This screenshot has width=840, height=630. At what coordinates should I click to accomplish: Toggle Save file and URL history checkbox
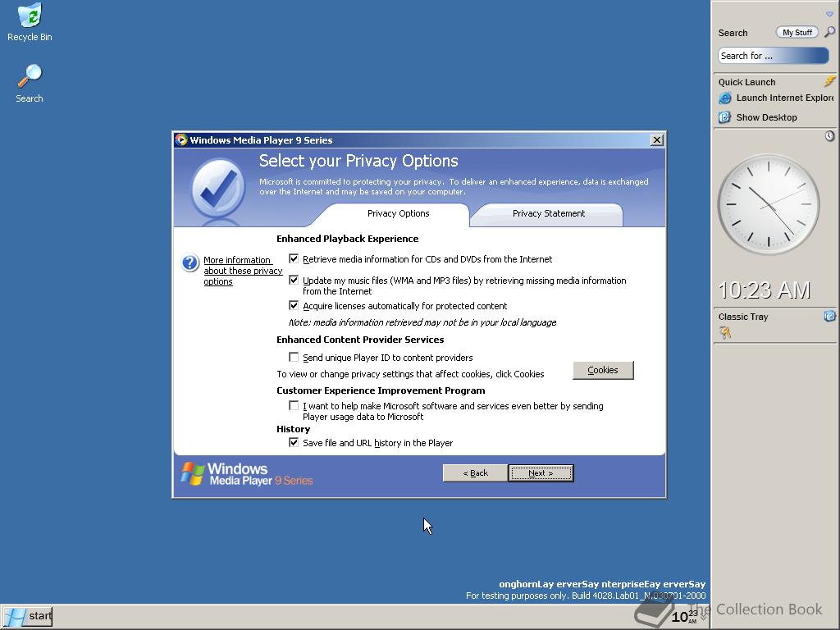[294, 442]
